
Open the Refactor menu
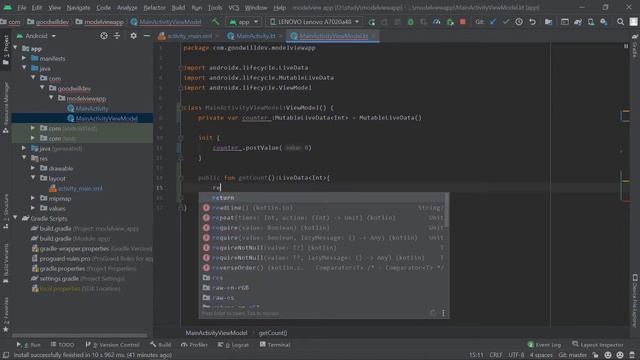coord(154,8)
